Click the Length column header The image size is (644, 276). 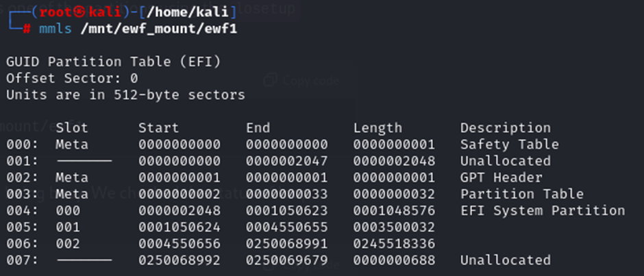378,128
